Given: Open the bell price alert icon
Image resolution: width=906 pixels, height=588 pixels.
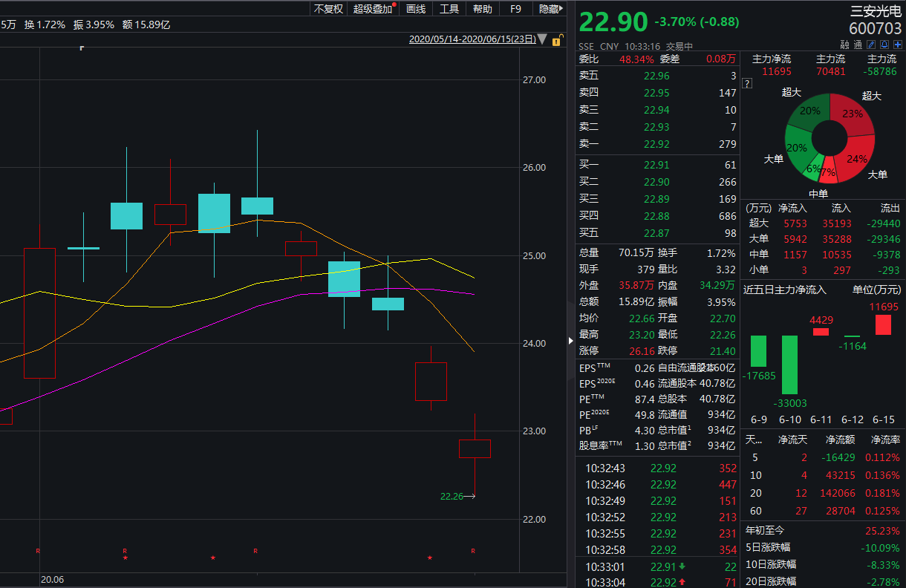Looking at the screenshot, I should coord(884,45).
